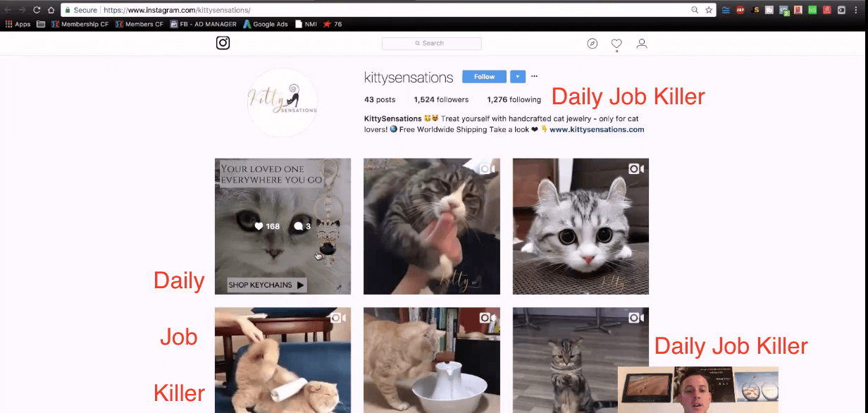Click the browser forward arrow

[23, 10]
